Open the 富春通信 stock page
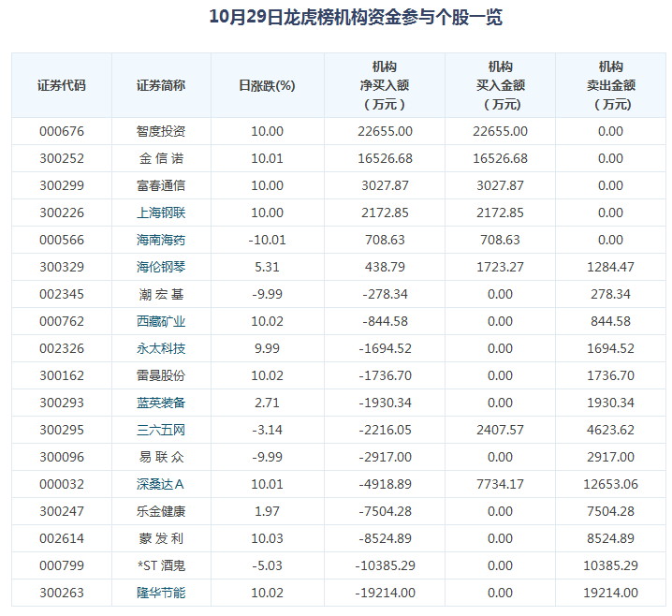The width and height of the screenshot is (672, 616). 161,185
